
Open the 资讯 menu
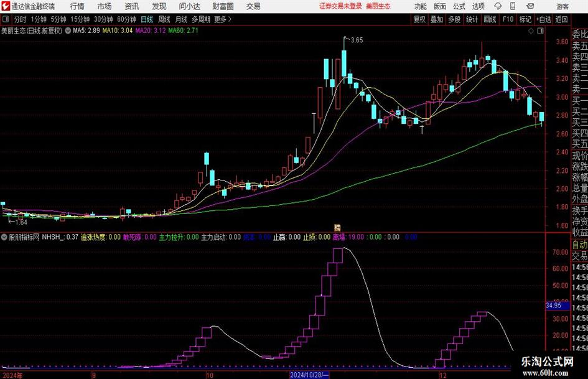coord(132,6)
